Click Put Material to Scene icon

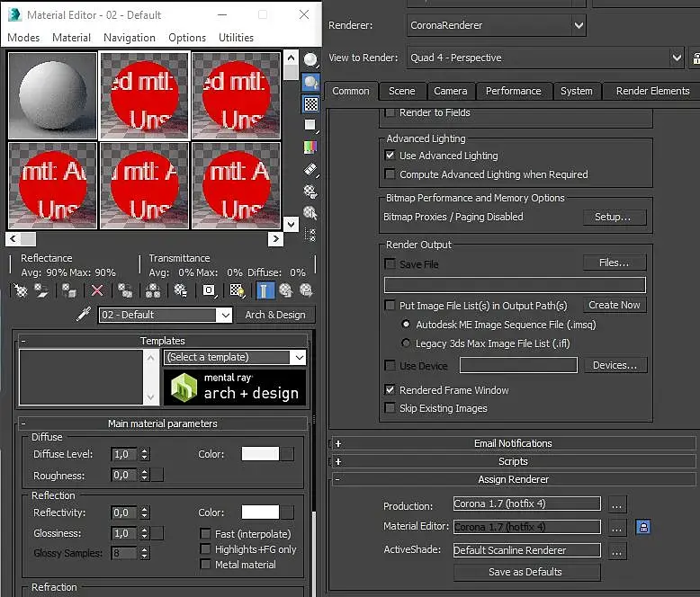(x=42, y=291)
